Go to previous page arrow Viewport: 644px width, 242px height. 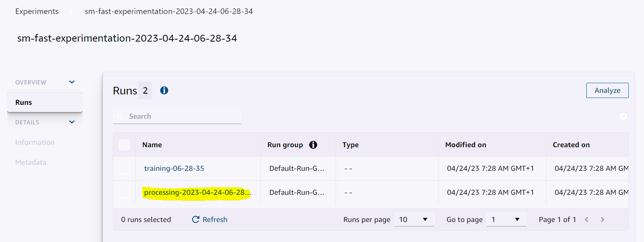click(x=587, y=220)
